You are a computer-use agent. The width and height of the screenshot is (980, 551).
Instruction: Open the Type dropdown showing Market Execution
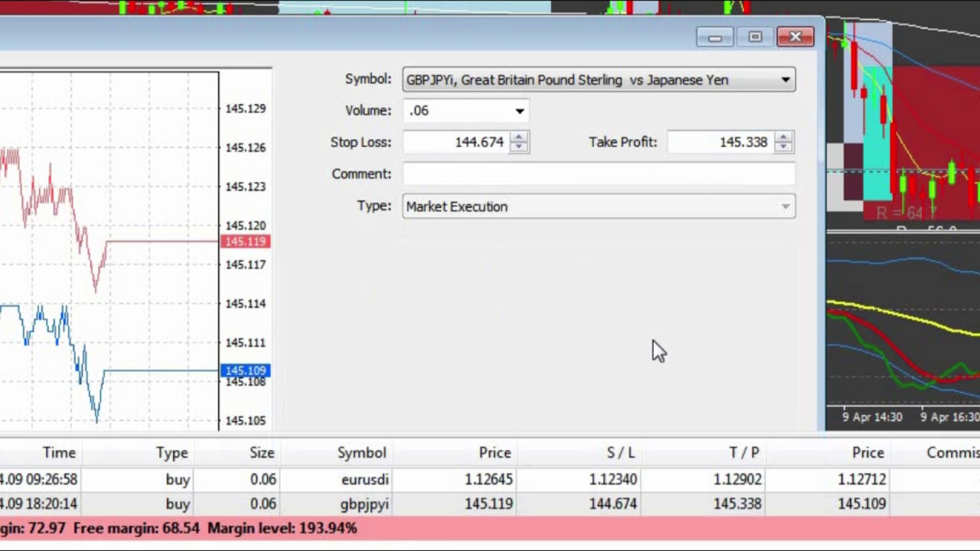click(599, 207)
